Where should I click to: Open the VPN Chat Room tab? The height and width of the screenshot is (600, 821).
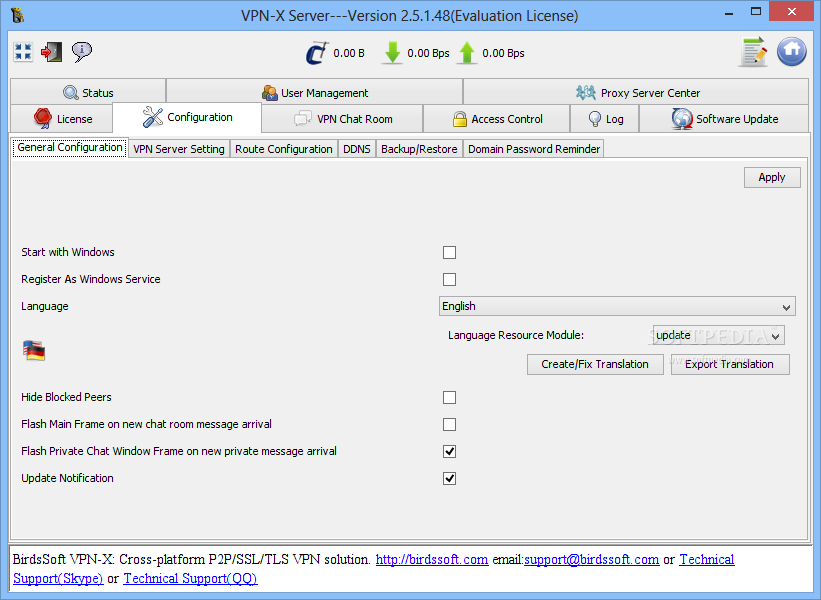pos(342,119)
